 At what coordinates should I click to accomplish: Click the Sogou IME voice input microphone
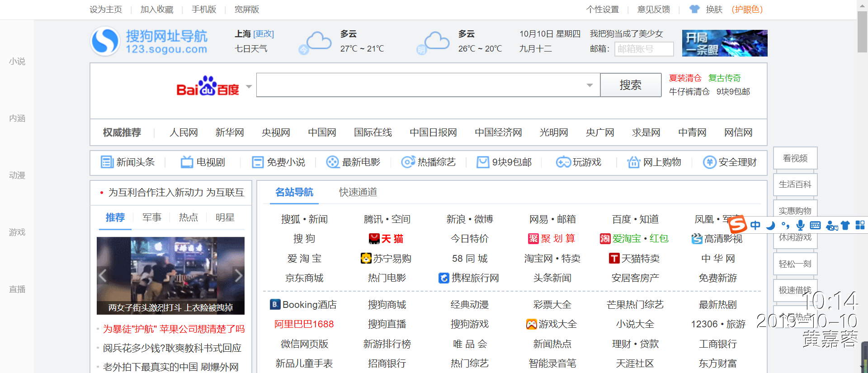pyautogui.click(x=800, y=225)
